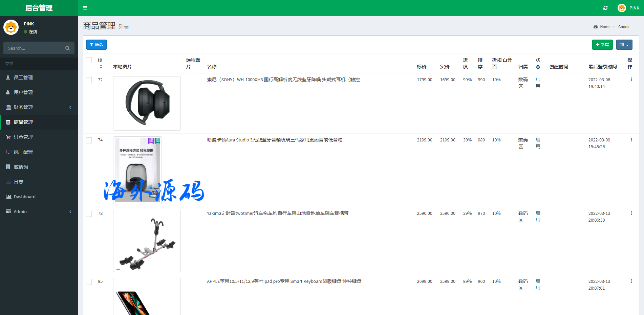Open the three-dot menu for product 74
The height and width of the screenshot is (315, 644).
(631, 140)
